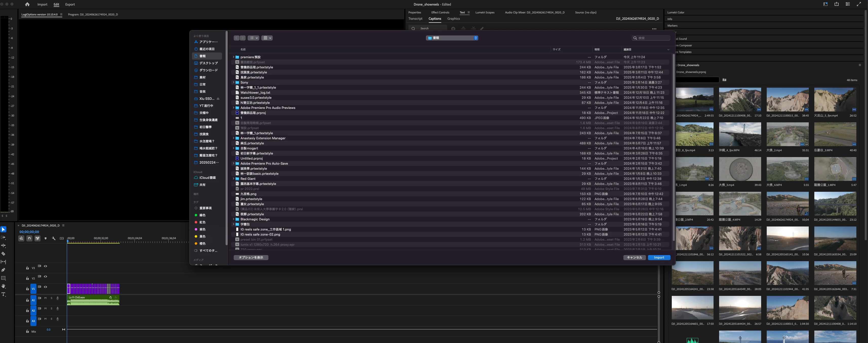Toggle timeline snap magnet icon

[29, 238]
